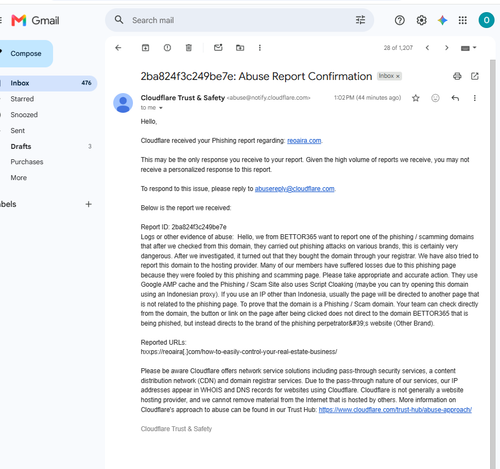500x469 pixels.
Task: Report this email as spam
Action: (167, 48)
